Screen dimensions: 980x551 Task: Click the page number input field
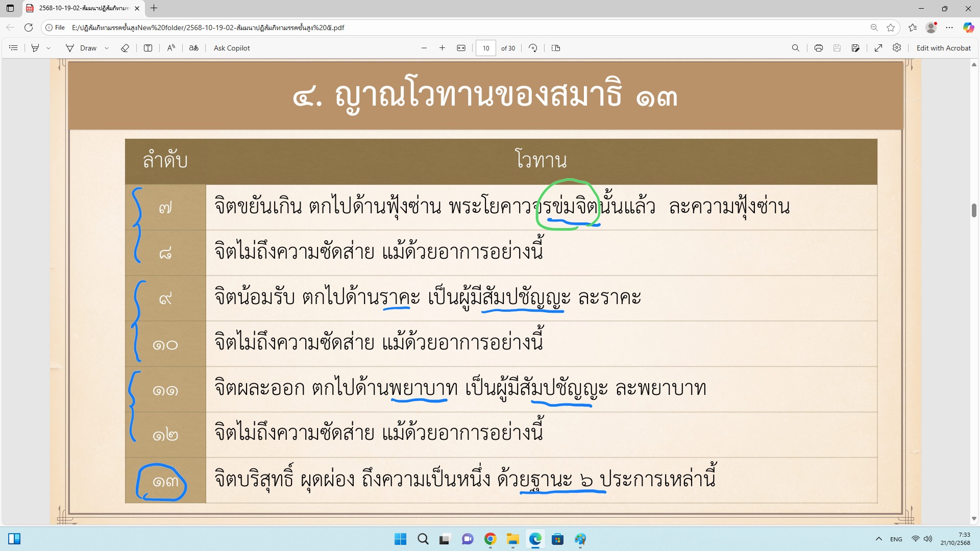click(x=485, y=48)
